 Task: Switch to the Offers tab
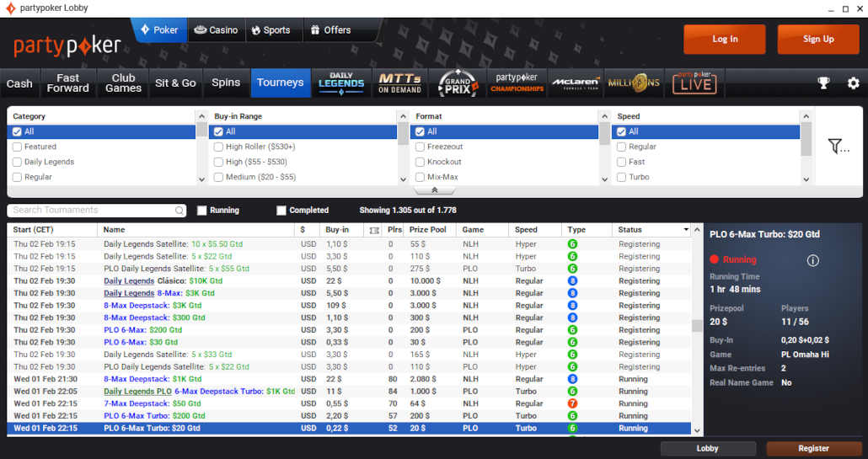(x=331, y=29)
